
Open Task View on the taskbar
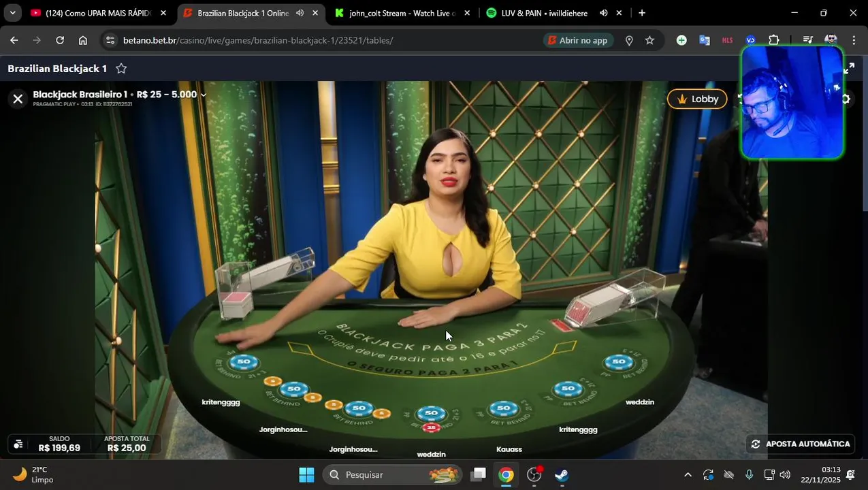point(479,474)
